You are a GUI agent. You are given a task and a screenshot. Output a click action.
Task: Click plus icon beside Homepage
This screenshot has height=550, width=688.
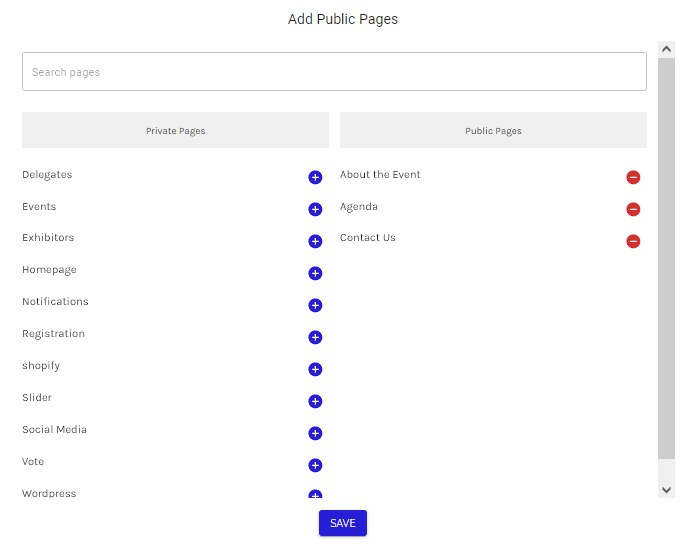(x=315, y=273)
